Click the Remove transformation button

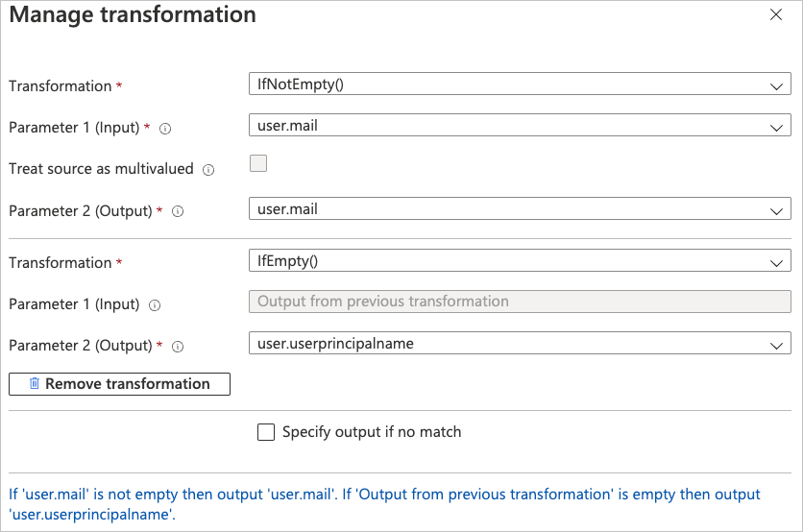[120, 384]
